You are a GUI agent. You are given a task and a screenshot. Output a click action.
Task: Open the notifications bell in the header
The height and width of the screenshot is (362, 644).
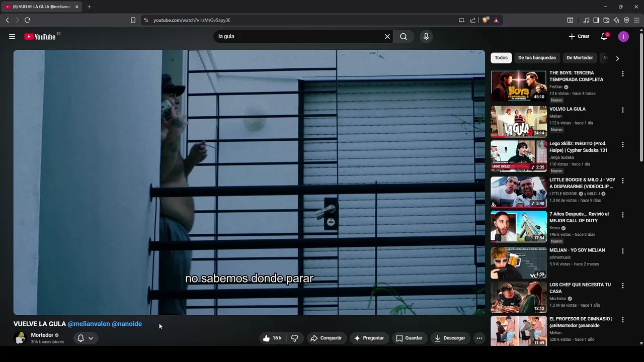tap(604, 36)
